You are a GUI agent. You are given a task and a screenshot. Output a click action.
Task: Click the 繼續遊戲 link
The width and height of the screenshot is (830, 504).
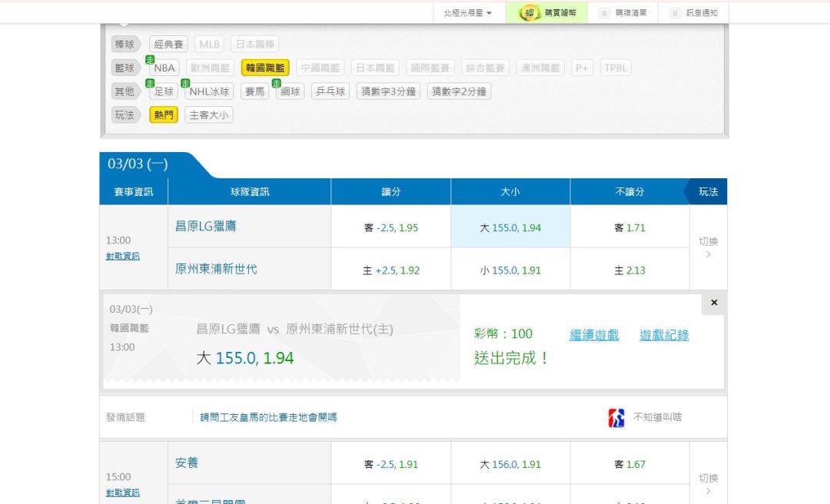click(x=594, y=335)
